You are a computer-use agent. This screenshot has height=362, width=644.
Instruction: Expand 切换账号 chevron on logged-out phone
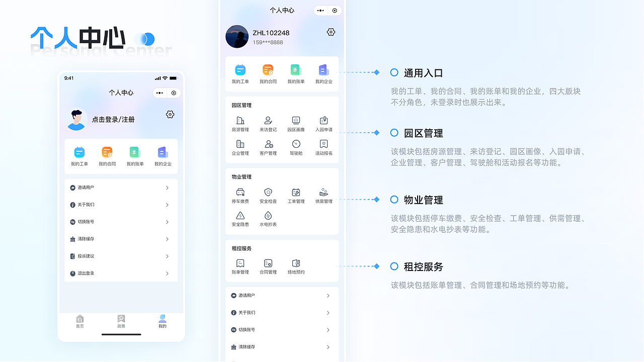click(167, 222)
